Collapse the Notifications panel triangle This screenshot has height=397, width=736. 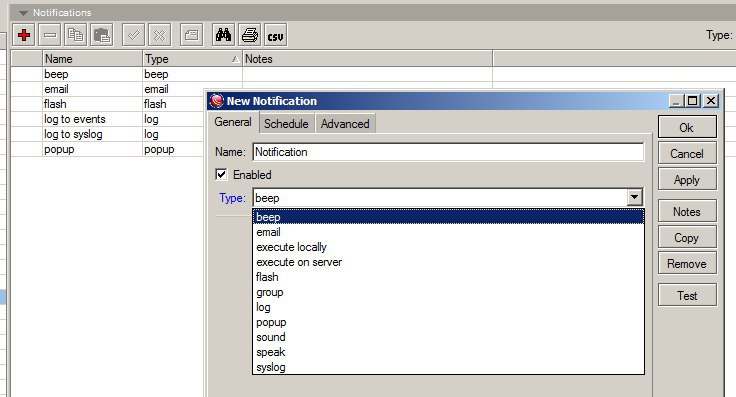23,13
